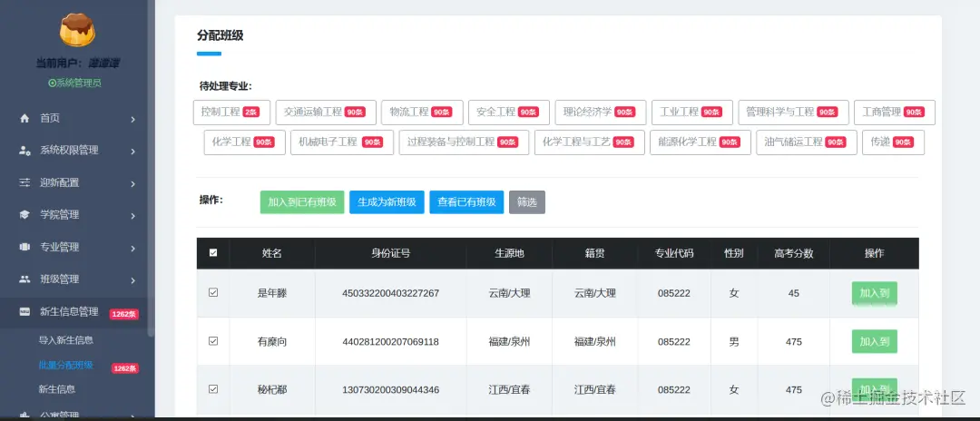Expand the 迎新配置 chevron

(x=133, y=183)
